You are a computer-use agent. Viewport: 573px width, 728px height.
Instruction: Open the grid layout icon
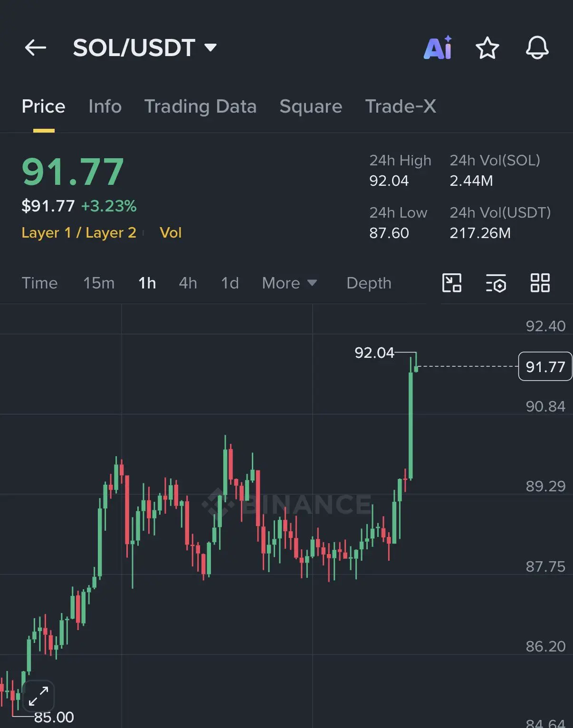click(540, 283)
